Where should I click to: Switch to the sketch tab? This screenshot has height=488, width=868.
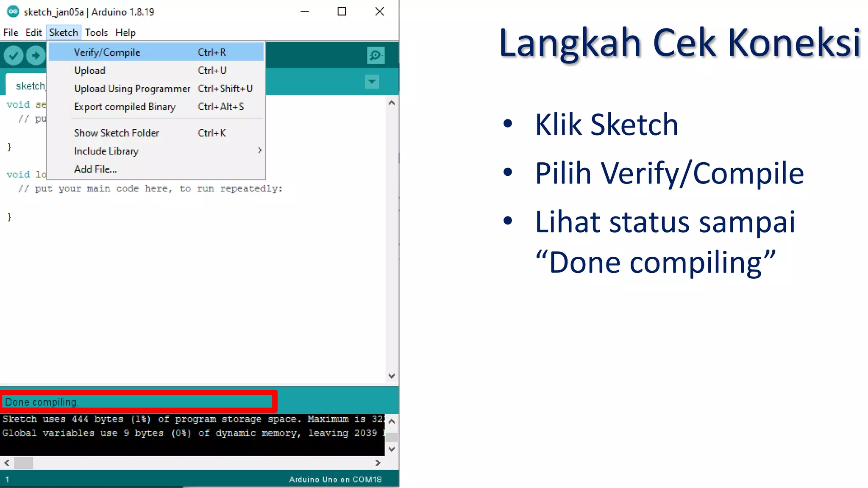[x=26, y=85]
